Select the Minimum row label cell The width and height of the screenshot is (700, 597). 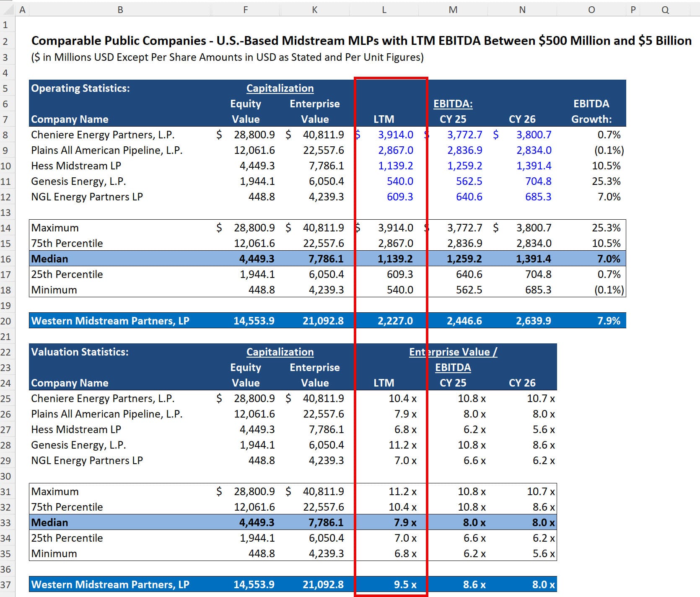pos(54,289)
